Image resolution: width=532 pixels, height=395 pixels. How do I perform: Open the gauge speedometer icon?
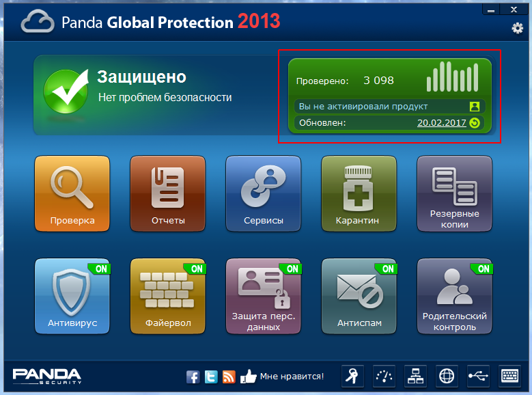tap(384, 377)
